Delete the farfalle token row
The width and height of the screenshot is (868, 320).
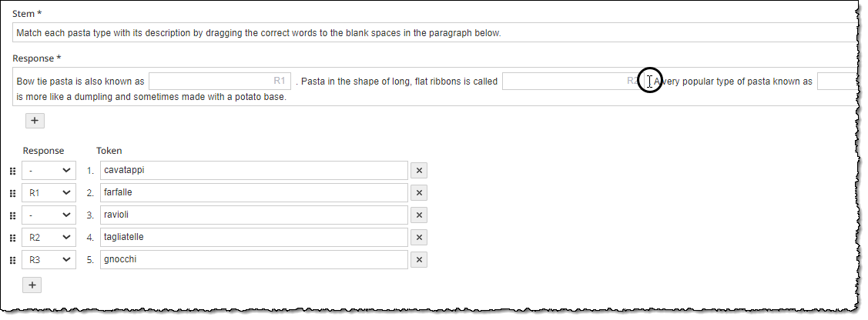[x=419, y=193]
